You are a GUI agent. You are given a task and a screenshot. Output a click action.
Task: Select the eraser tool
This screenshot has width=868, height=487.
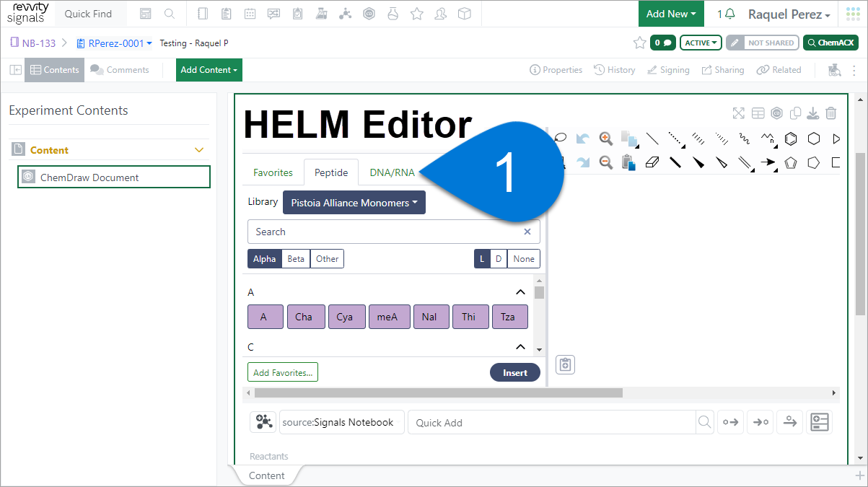pos(652,162)
